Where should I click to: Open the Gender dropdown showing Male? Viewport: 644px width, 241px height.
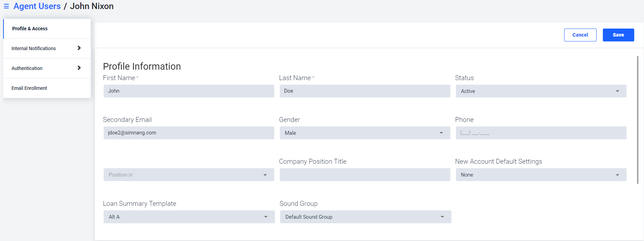(x=365, y=133)
